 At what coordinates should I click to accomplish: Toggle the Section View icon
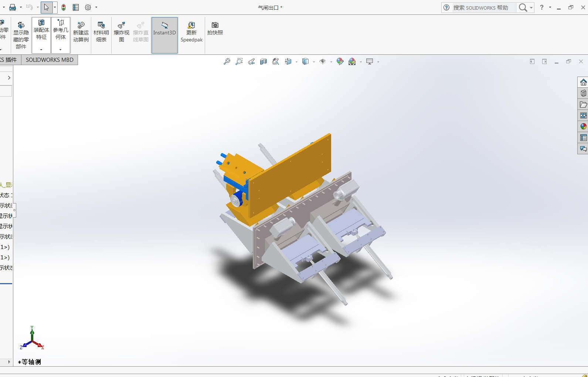(264, 61)
